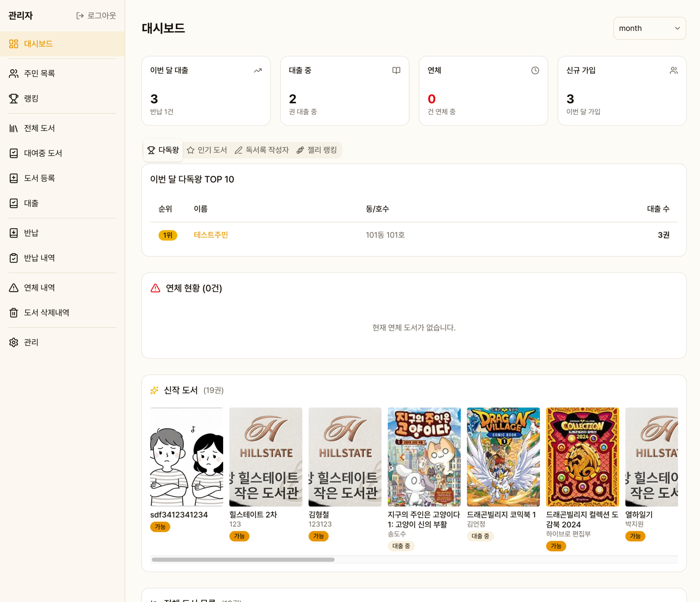Open the Dragon Village comic book cover
Screen dimensions: 700x602
pos(503,457)
